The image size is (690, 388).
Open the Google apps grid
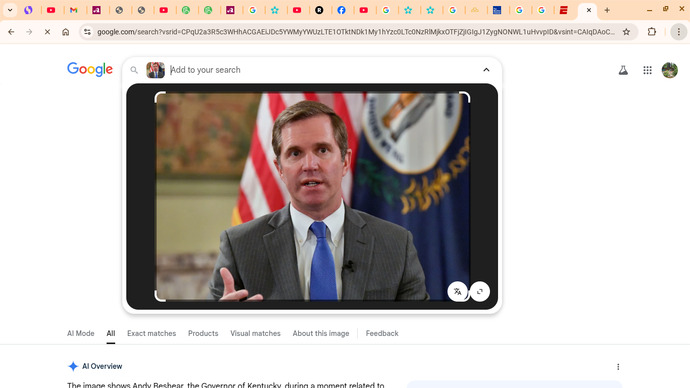coord(647,70)
